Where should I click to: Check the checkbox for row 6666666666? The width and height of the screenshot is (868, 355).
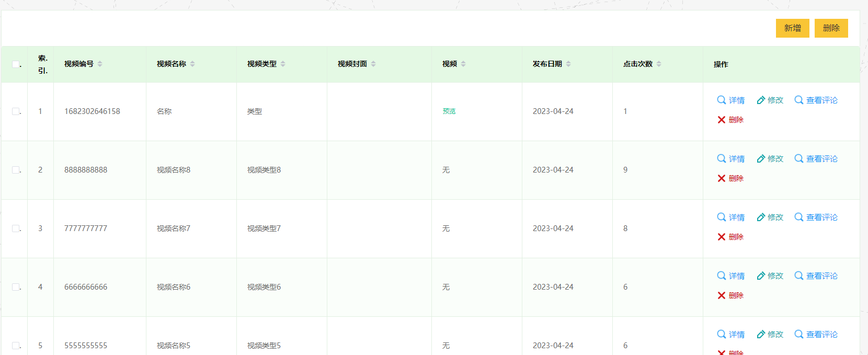(x=16, y=287)
